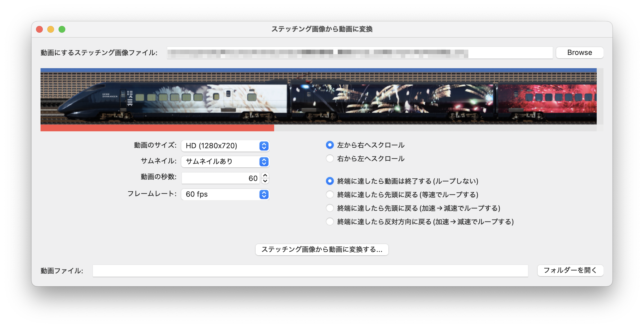644x328 pixels.
Task: Click the stitching image file path field
Action: click(x=360, y=53)
